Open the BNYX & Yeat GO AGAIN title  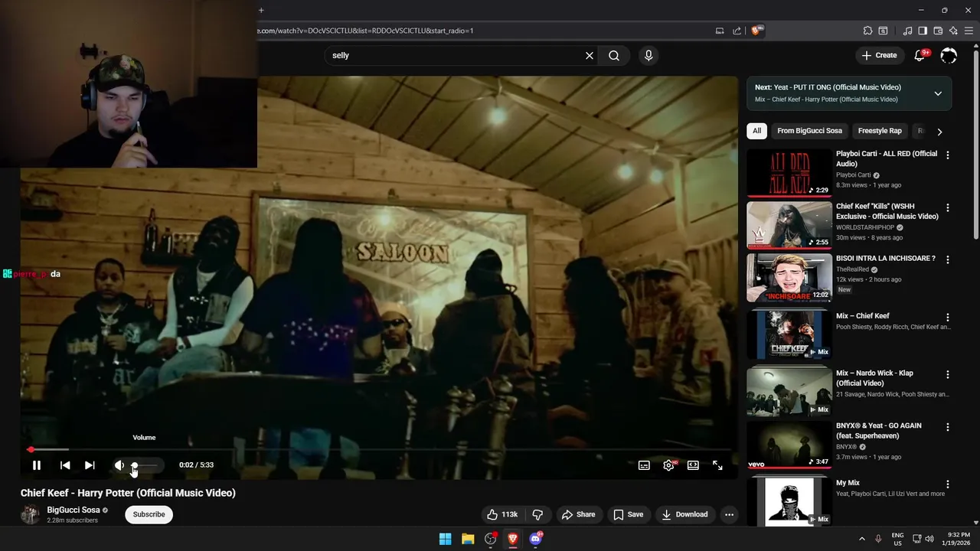[x=879, y=431]
